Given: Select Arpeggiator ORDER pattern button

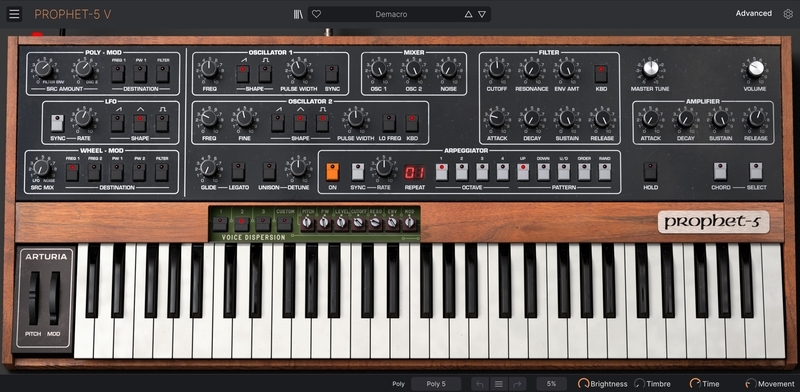Looking at the screenshot, I should point(584,172).
